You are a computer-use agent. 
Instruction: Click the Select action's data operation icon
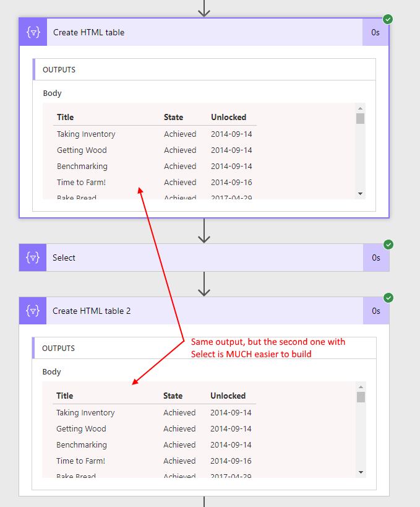tap(33, 258)
